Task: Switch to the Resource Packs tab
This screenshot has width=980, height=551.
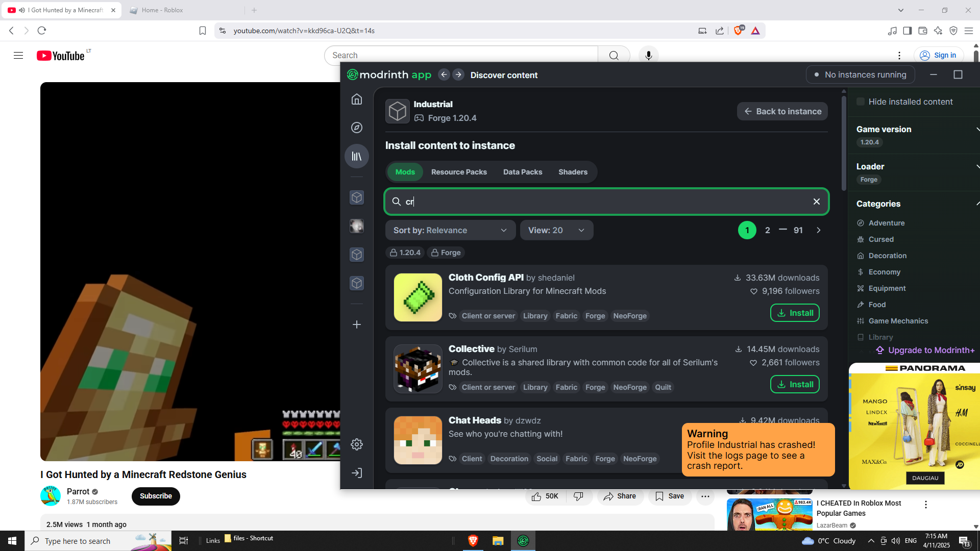Action: 458,172
